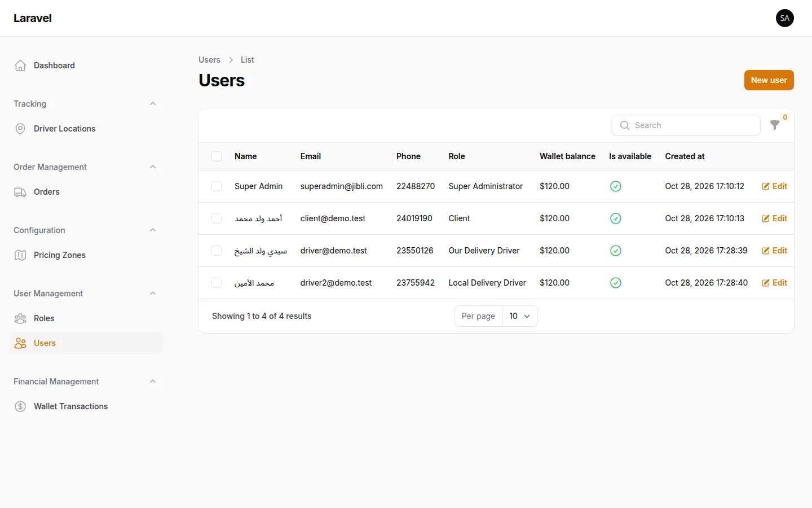The width and height of the screenshot is (812, 508).
Task: Edit the Super Admin user
Action: (774, 186)
